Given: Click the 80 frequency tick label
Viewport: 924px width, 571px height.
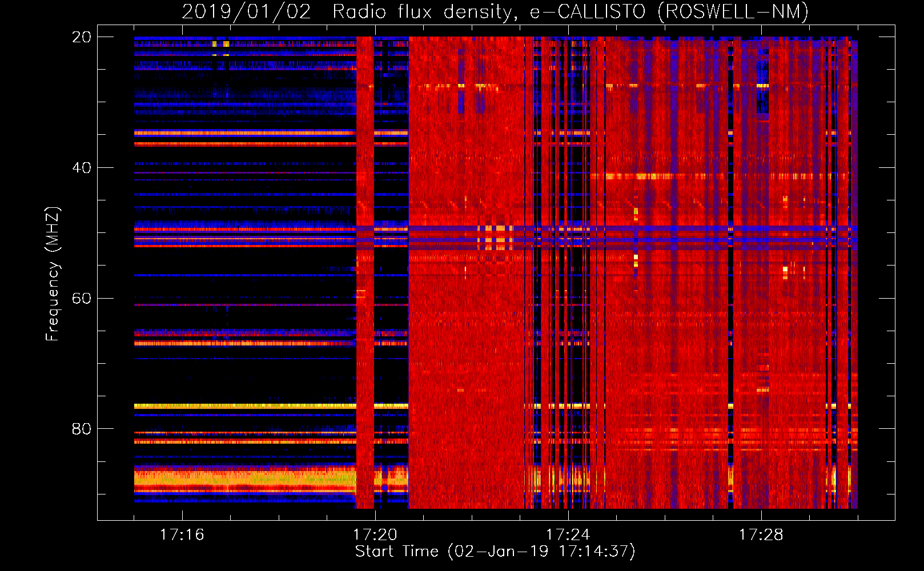Looking at the screenshot, I should tap(82, 429).
